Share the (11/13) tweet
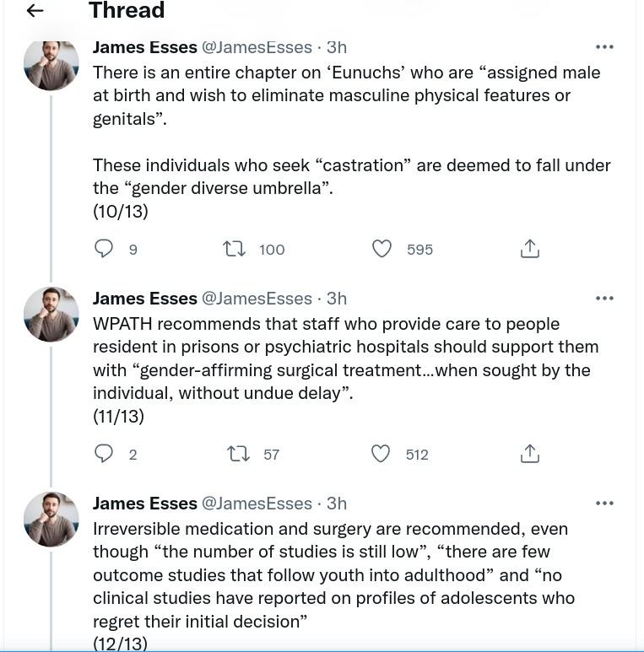Screen dimensions: 644x652 pos(529,454)
